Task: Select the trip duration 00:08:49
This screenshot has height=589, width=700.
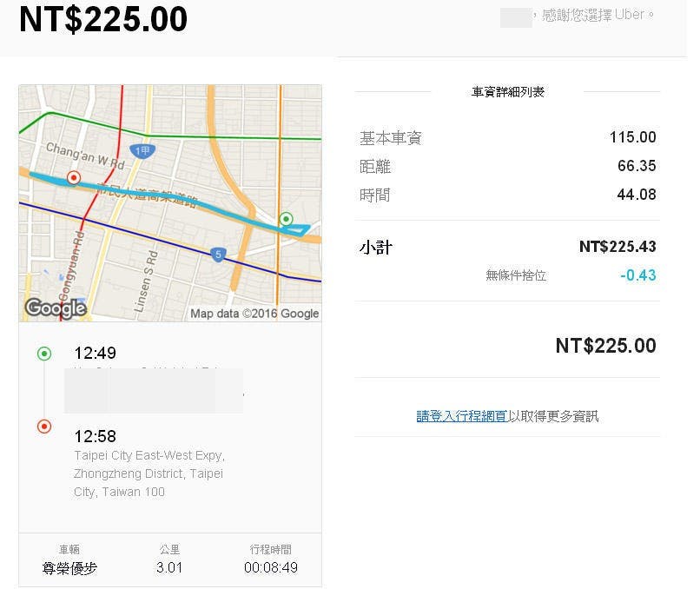Action: pyautogui.click(x=271, y=567)
